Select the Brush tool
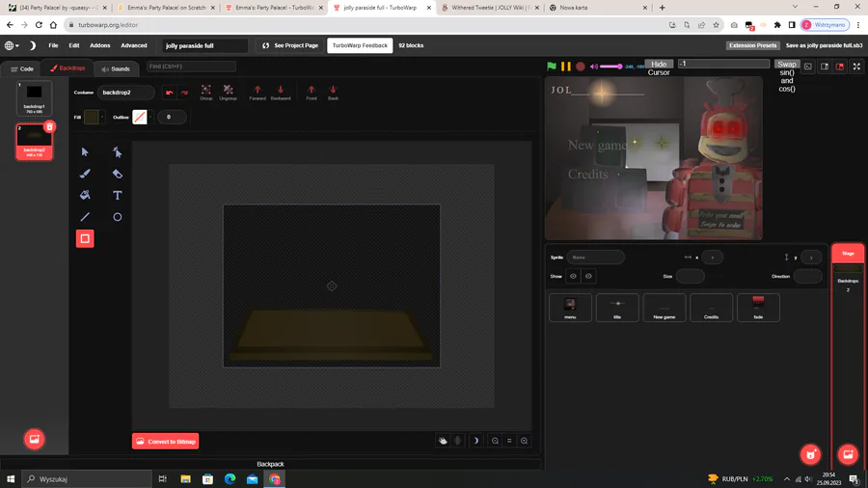Screen dimensions: 868x488 (x=85, y=174)
